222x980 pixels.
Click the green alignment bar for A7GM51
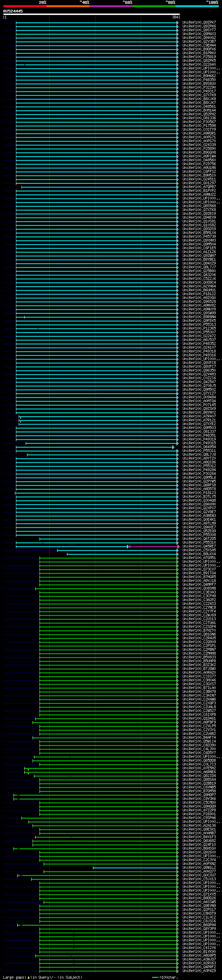pos(109,558)
